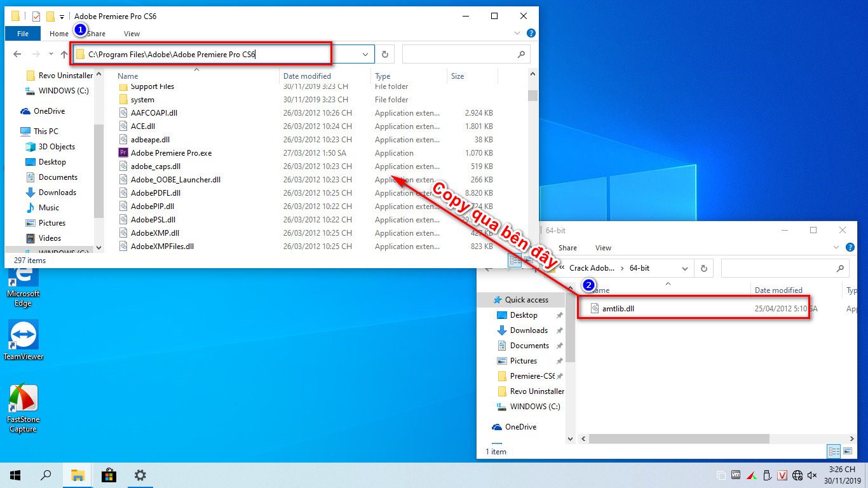This screenshot has width=868, height=488.
Task: Open Microsoft Store from the taskbar
Action: point(109,475)
